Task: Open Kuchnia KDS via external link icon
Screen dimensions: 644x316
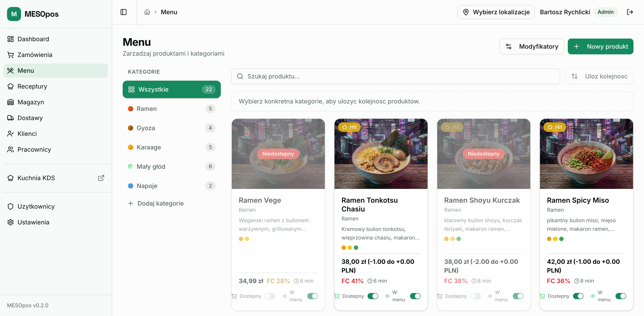Action: tap(101, 178)
